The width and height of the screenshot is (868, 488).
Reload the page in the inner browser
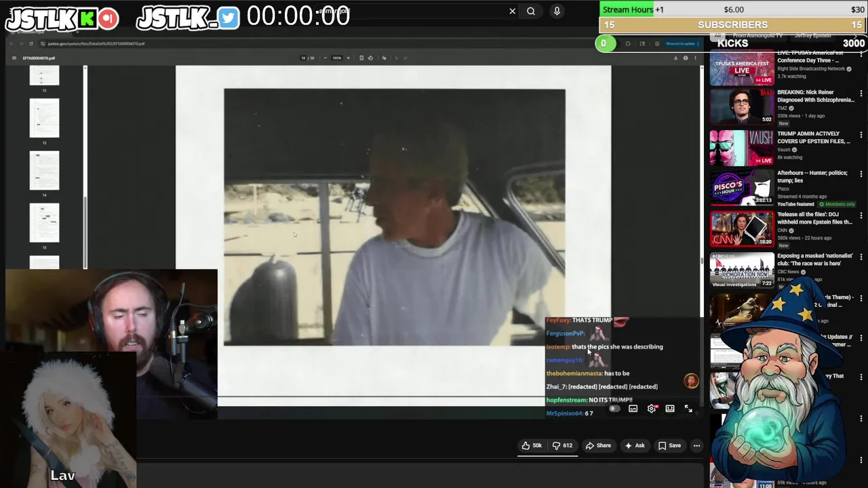(31, 43)
